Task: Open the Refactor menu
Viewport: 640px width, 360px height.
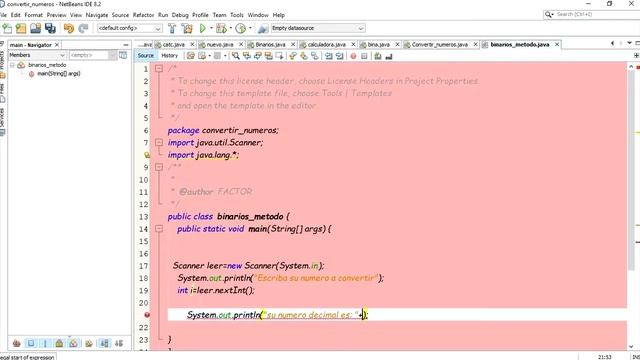Action: pos(143,15)
